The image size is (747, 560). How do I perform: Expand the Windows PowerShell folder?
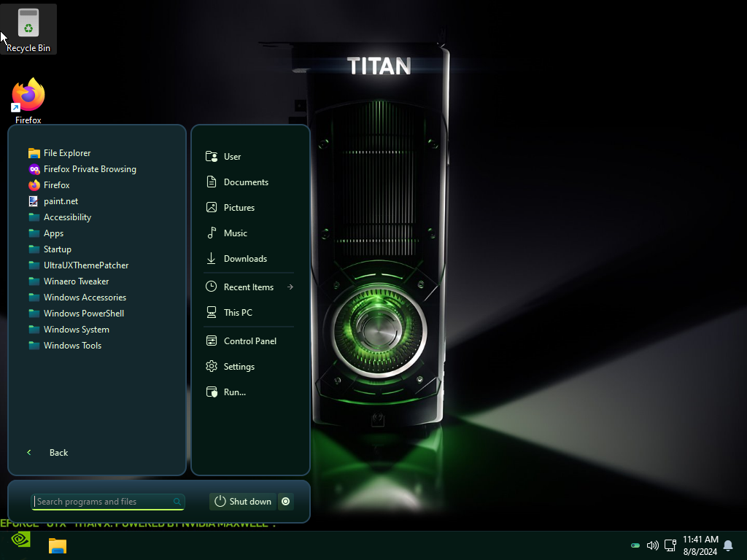pyautogui.click(x=76, y=314)
